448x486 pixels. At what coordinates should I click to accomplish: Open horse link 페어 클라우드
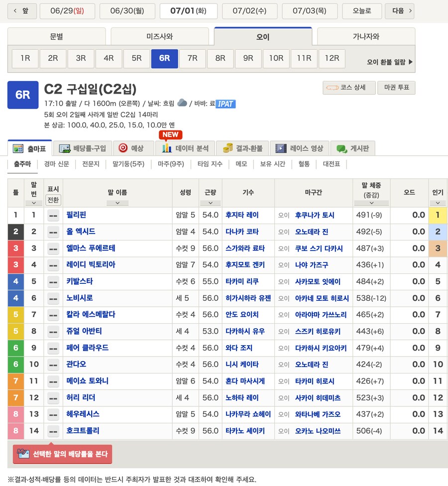coord(88,348)
